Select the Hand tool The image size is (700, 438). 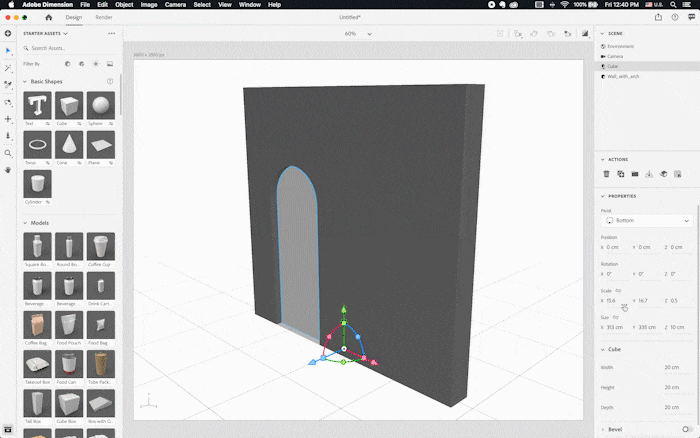coord(8,170)
